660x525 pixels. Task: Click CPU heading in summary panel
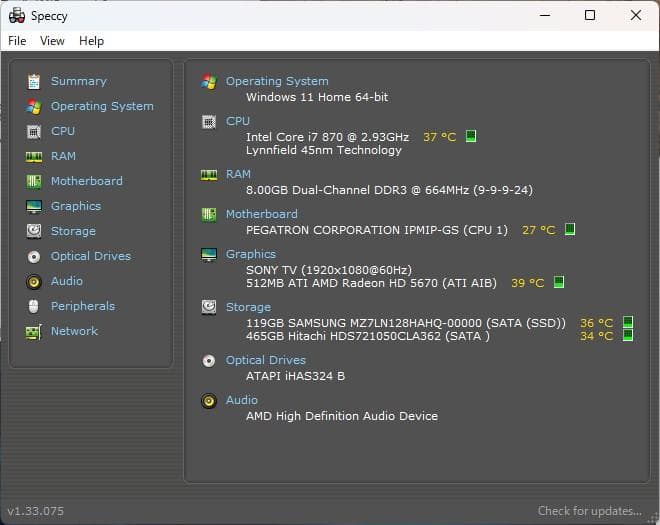pos(238,121)
